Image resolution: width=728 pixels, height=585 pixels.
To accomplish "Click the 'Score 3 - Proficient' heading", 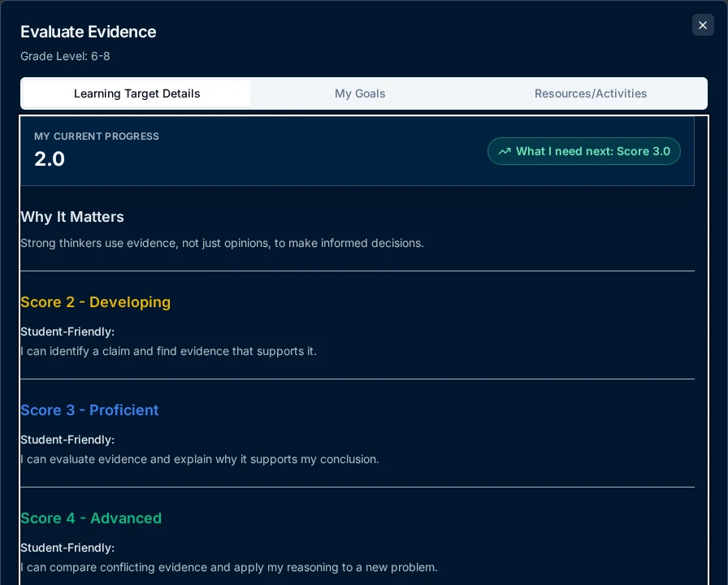I will tap(89, 410).
